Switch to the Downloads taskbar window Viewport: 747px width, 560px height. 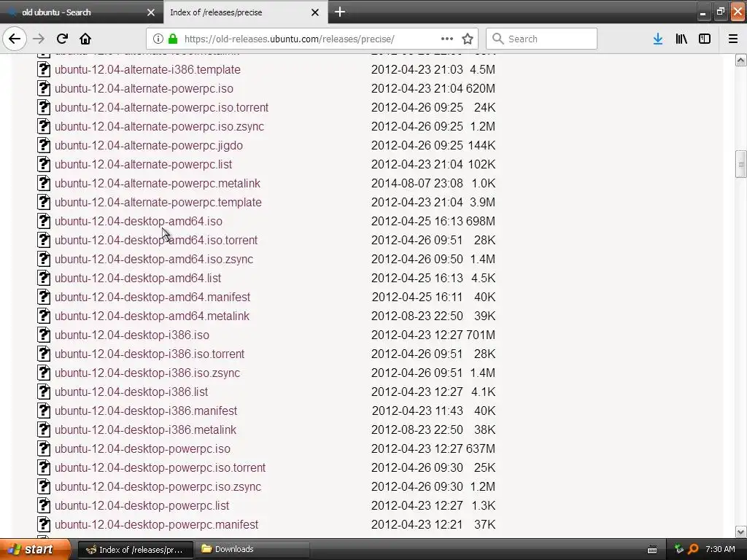[x=252, y=550]
